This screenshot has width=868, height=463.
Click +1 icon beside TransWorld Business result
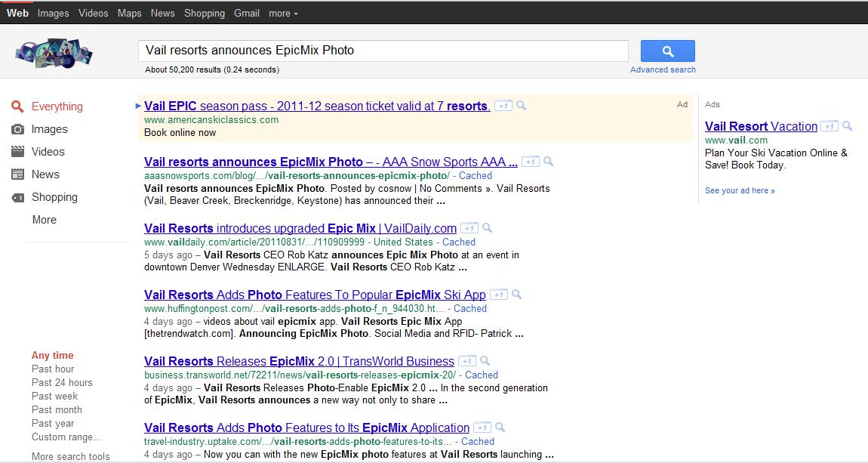(x=467, y=361)
